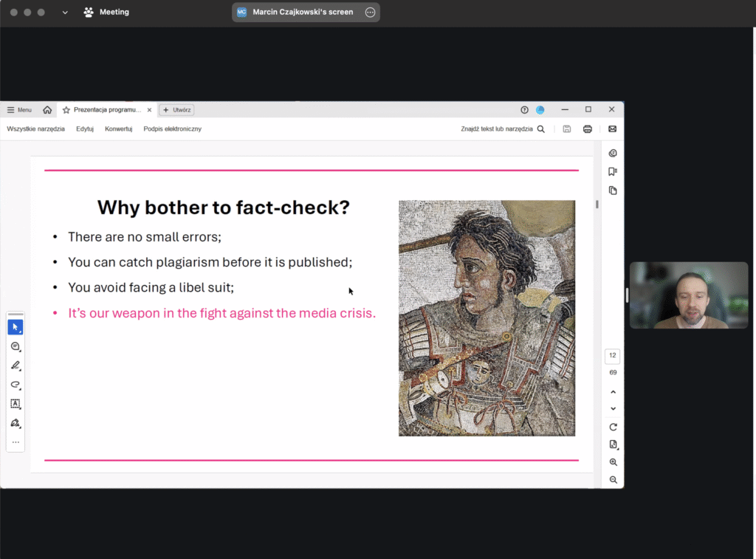Viewport: 756px width, 559px height.
Task: Open Wszystkie narzędzia tools list
Action: coord(36,129)
